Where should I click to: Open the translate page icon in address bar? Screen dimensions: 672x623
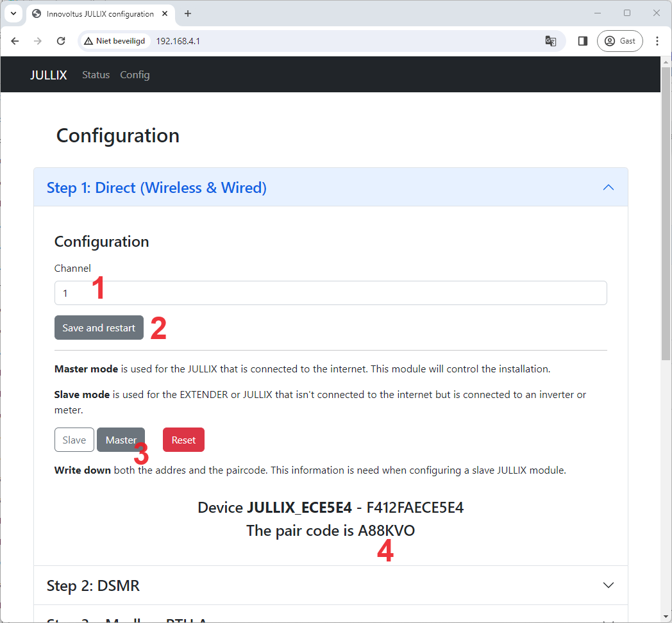tap(550, 41)
